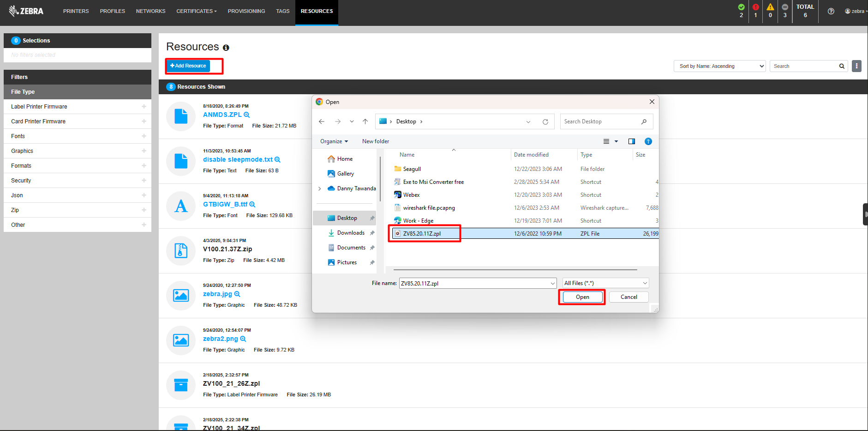The height and width of the screenshot is (431, 868).
Task: Preview zebra.jpg with magnifier icon
Action: point(237,294)
